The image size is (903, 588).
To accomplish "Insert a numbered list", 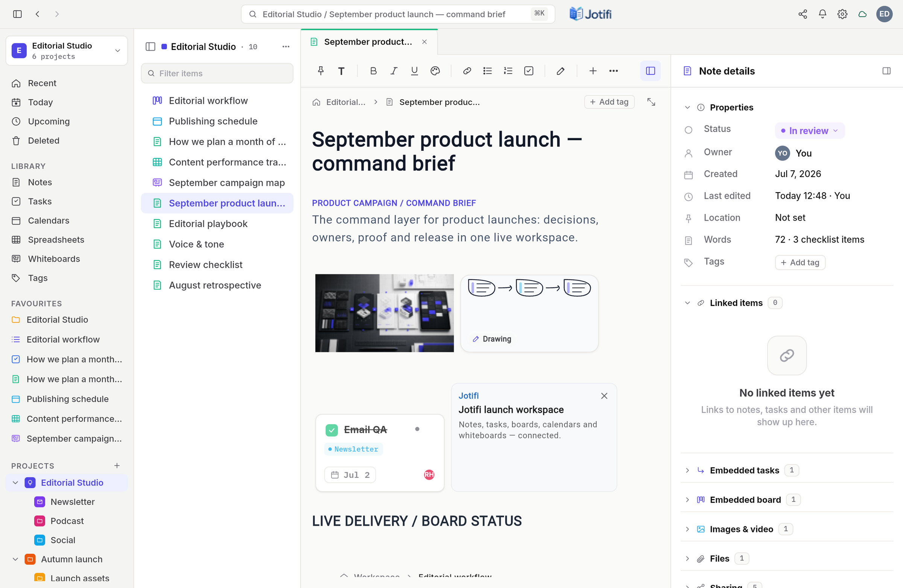I will coord(508,71).
